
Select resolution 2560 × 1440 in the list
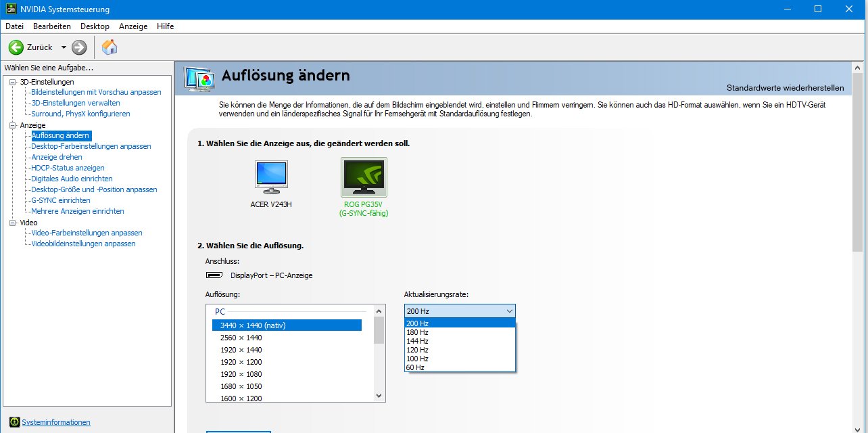pos(241,338)
